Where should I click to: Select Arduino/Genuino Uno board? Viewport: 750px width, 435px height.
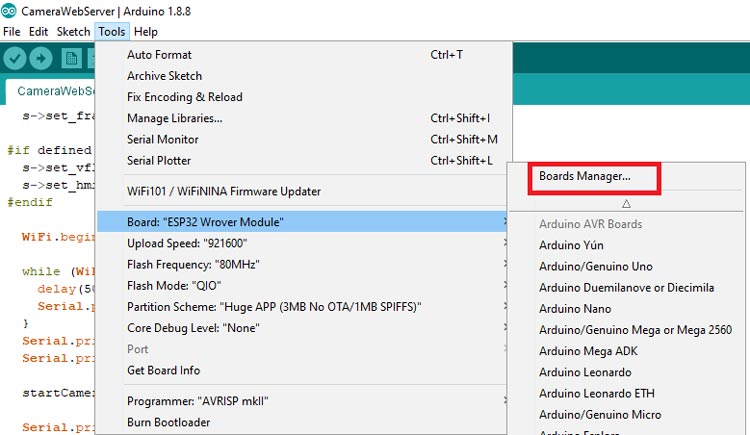point(626,266)
